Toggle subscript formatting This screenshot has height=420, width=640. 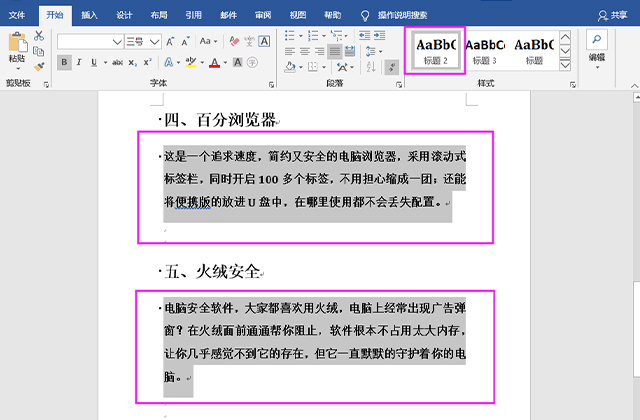133,62
